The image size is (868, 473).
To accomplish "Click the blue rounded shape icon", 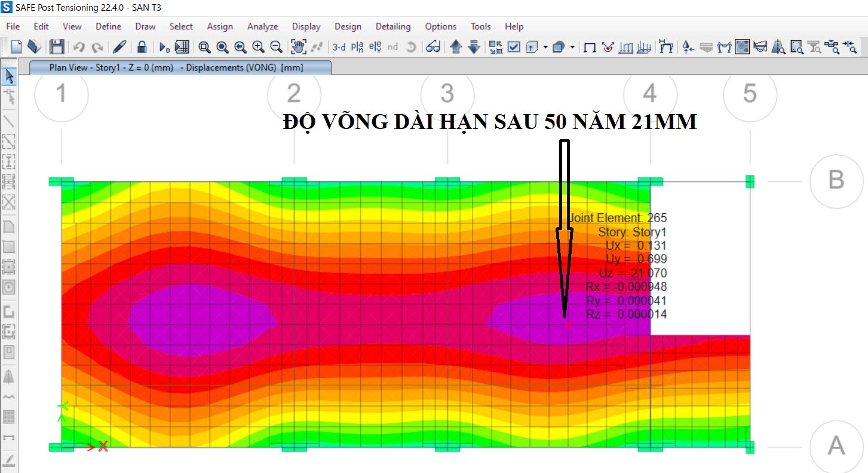I will (x=559, y=47).
